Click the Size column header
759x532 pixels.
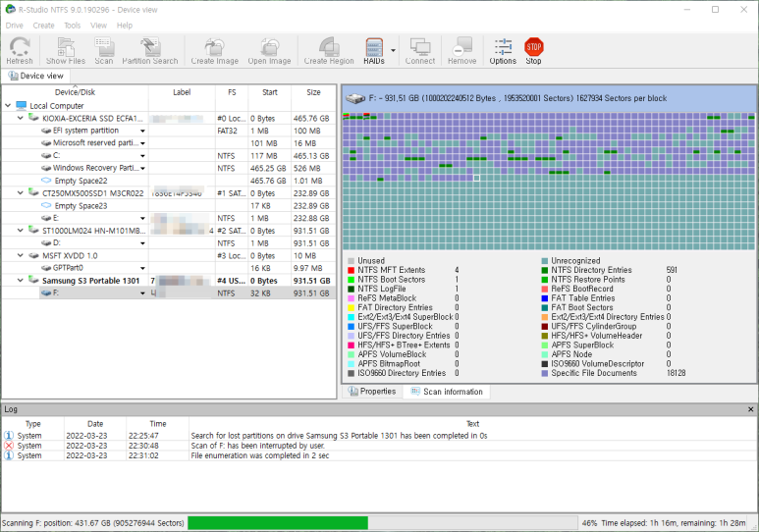pos(313,92)
